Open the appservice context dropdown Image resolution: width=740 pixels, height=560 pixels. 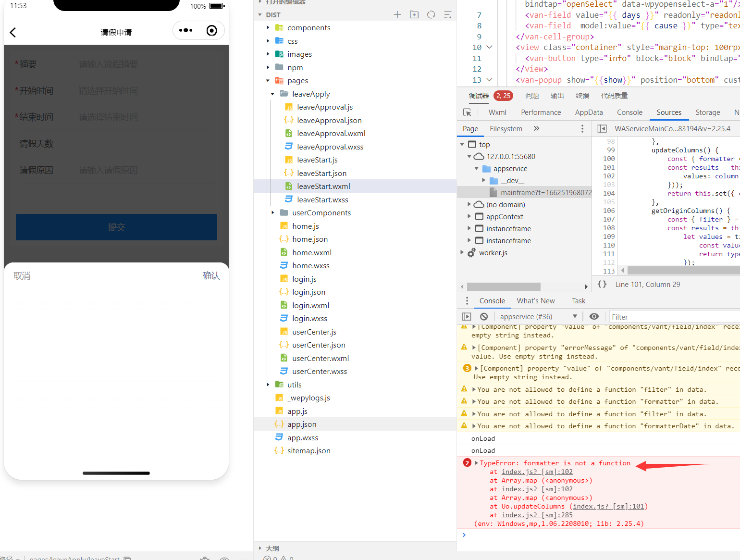pyautogui.click(x=538, y=317)
